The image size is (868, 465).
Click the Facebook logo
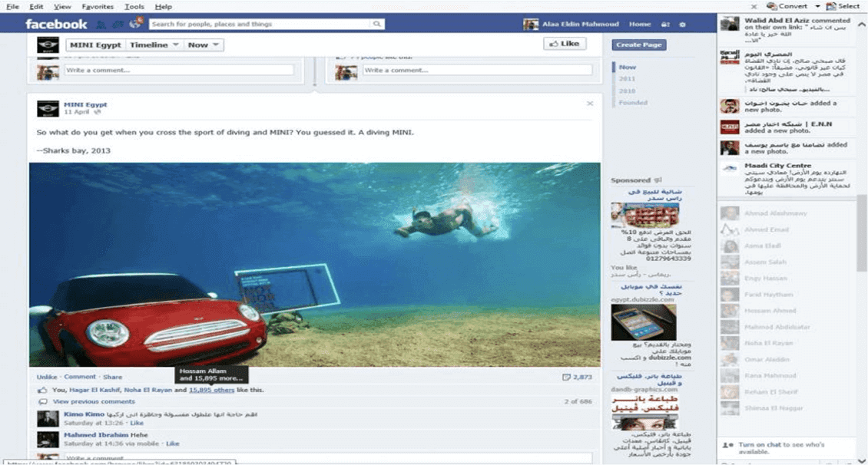pos(56,24)
